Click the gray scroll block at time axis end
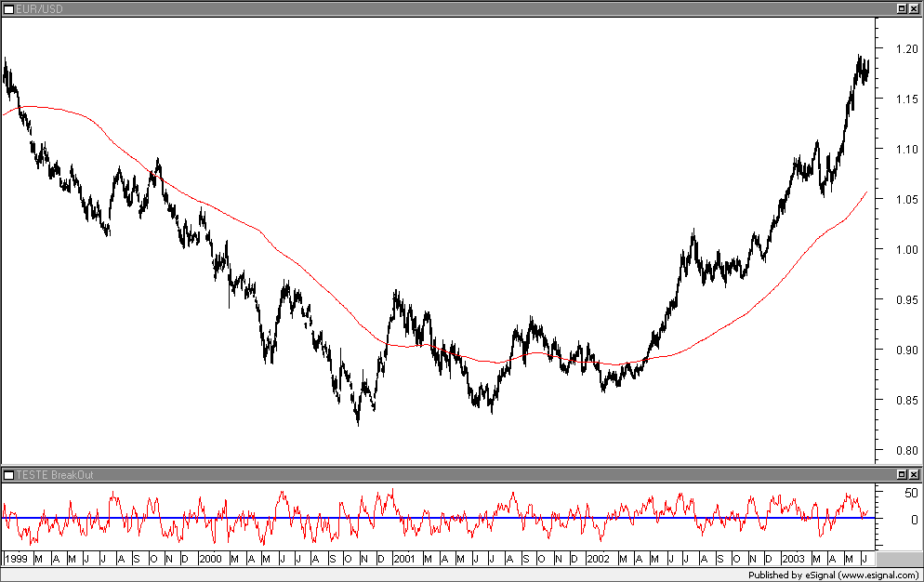This screenshot has height=582, width=924. [x=898, y=559]
